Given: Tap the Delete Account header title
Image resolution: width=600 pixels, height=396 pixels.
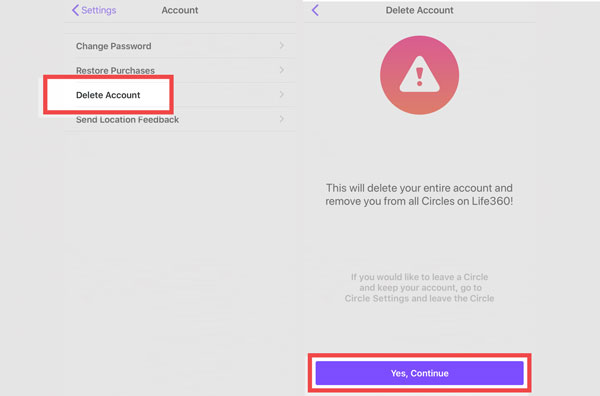Looking at the screenshot, I should click(x=419, y=10).
